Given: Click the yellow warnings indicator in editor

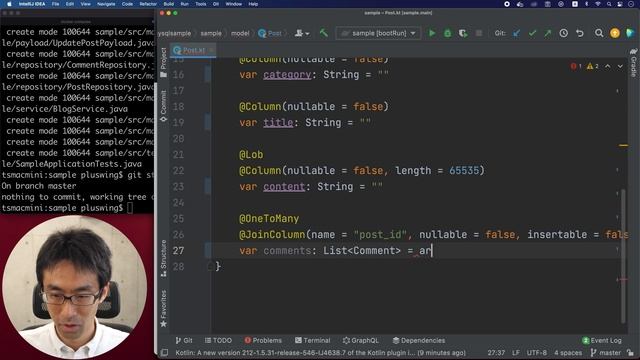Looking at the screenshot, I should (x=593, y=66).
